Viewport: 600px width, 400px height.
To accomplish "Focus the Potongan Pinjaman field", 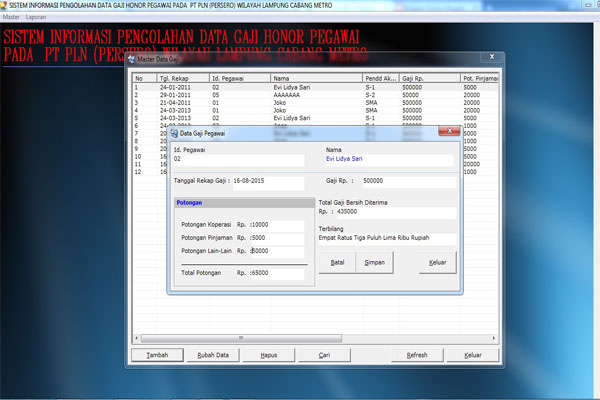I will click(x=277, y=238).
